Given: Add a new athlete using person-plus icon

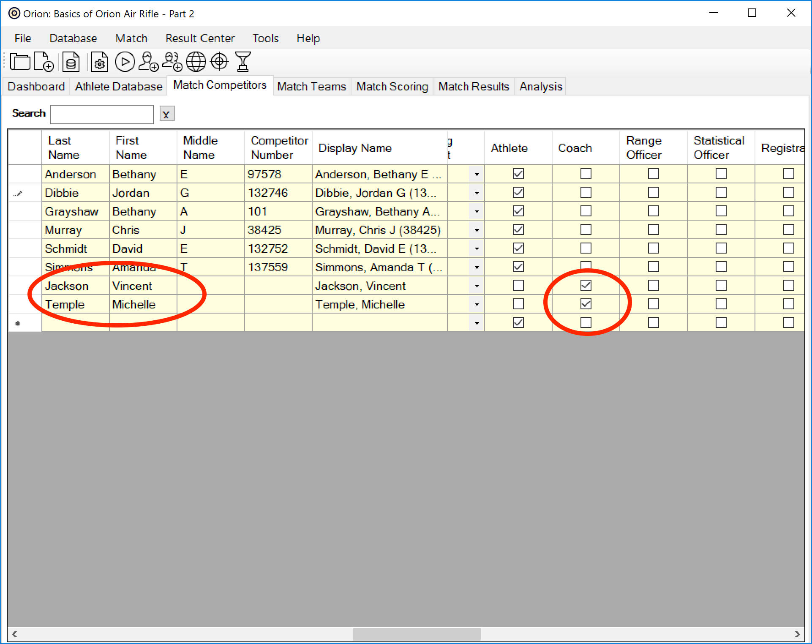Looking at the screenshot, I should click(x=148, y=62).
